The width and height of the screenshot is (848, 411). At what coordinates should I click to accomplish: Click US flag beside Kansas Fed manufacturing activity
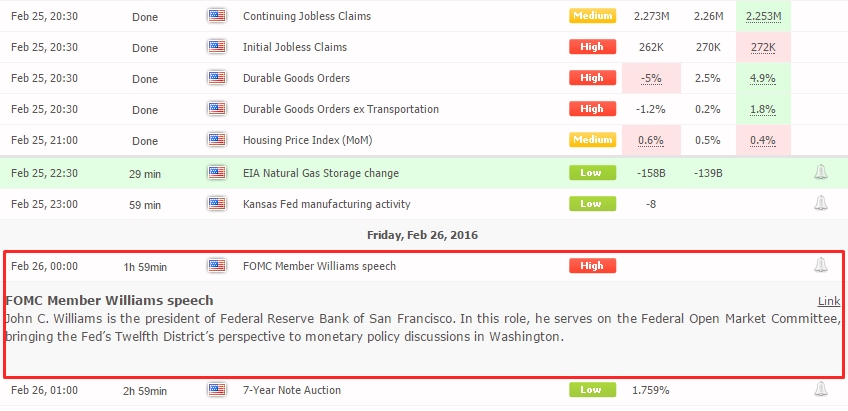(216, 203)
